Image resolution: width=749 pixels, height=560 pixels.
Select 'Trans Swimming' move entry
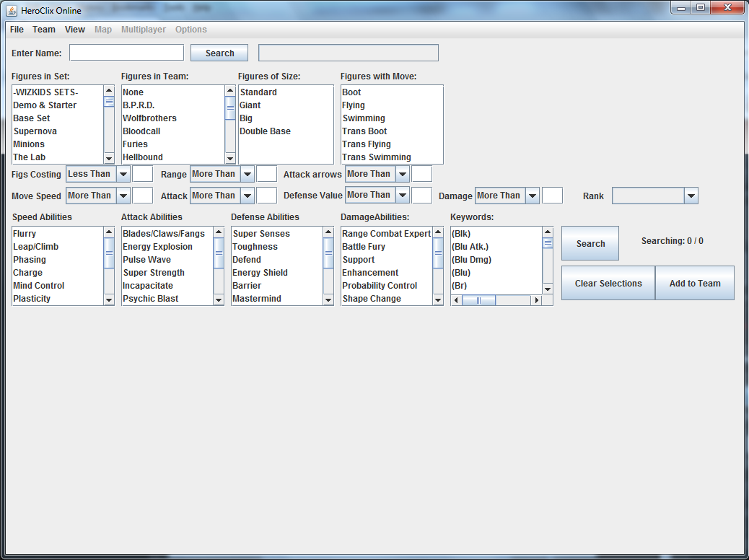[392, 157]
